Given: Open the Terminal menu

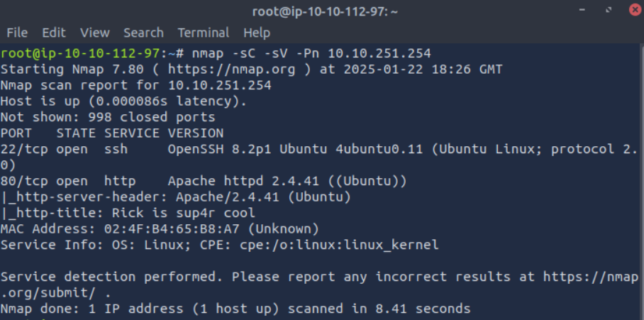Looking at the screenshot, I should (x=204, y=33).
